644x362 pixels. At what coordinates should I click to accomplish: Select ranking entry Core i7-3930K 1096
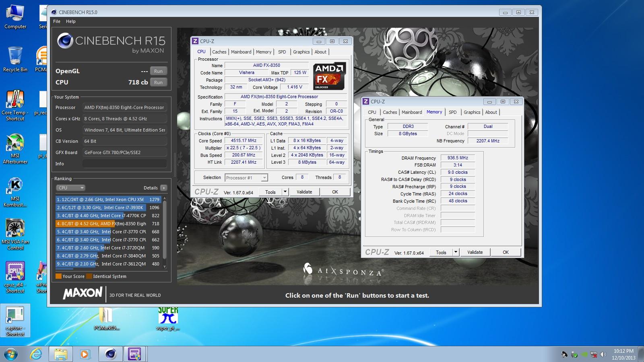click(108, 208)
